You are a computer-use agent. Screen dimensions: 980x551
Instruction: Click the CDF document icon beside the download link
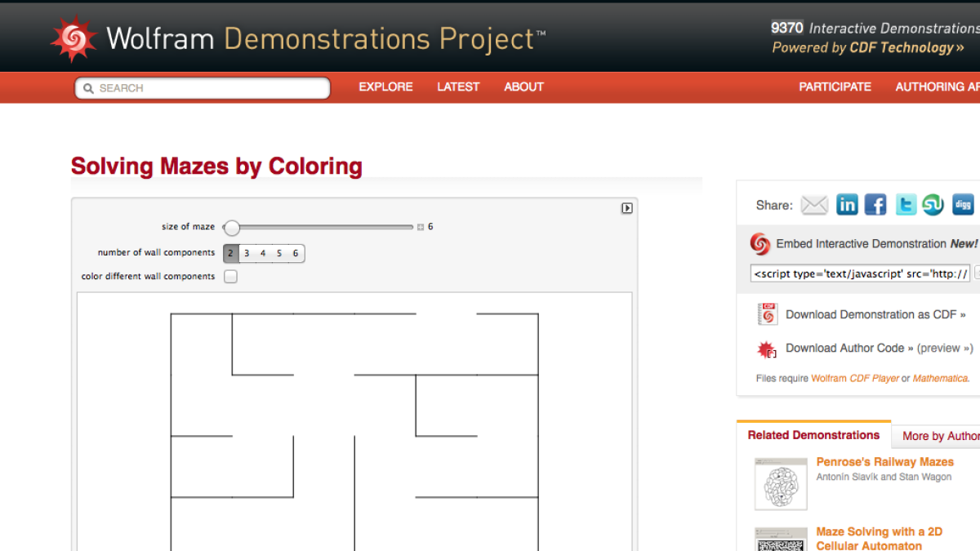[x=768, y=313]
